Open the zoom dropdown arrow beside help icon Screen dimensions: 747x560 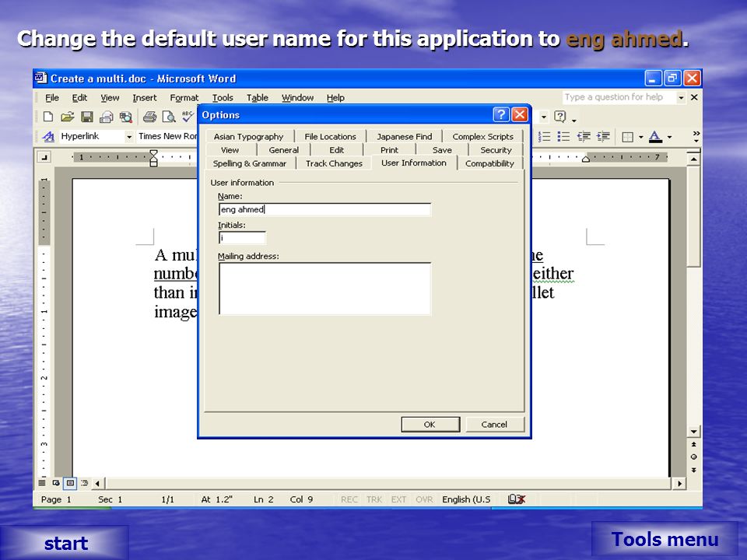[x=544, y=117]
